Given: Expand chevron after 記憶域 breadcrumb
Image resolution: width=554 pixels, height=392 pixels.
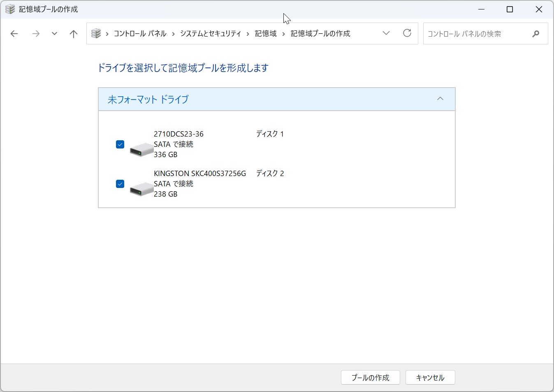Looking at the screenshot, I should point(284,34).
